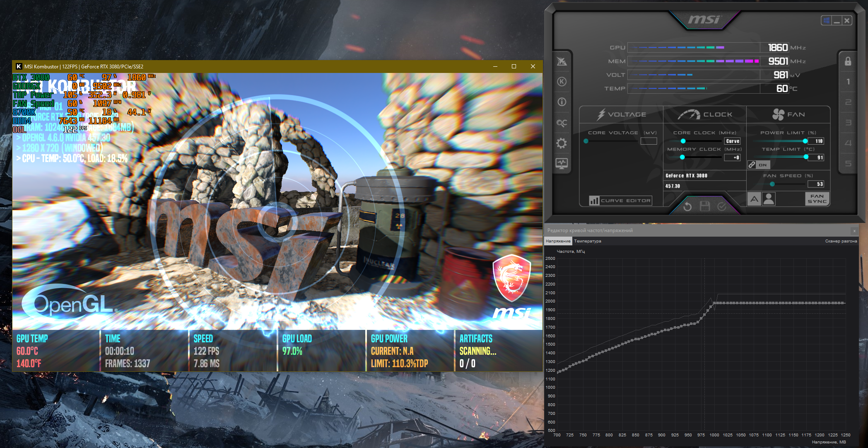Viewport: 868px width, 448px height.
Task: Click the memory clock value field
Action: click(x=732, y=157)
